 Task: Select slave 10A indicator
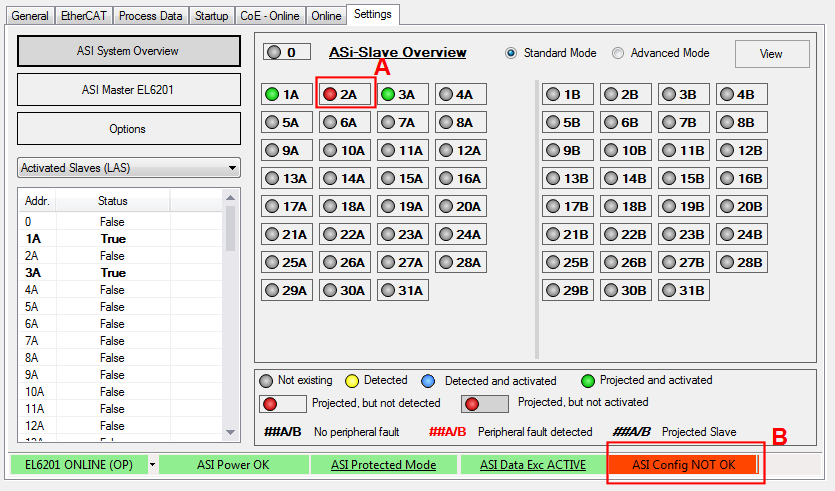345,150
